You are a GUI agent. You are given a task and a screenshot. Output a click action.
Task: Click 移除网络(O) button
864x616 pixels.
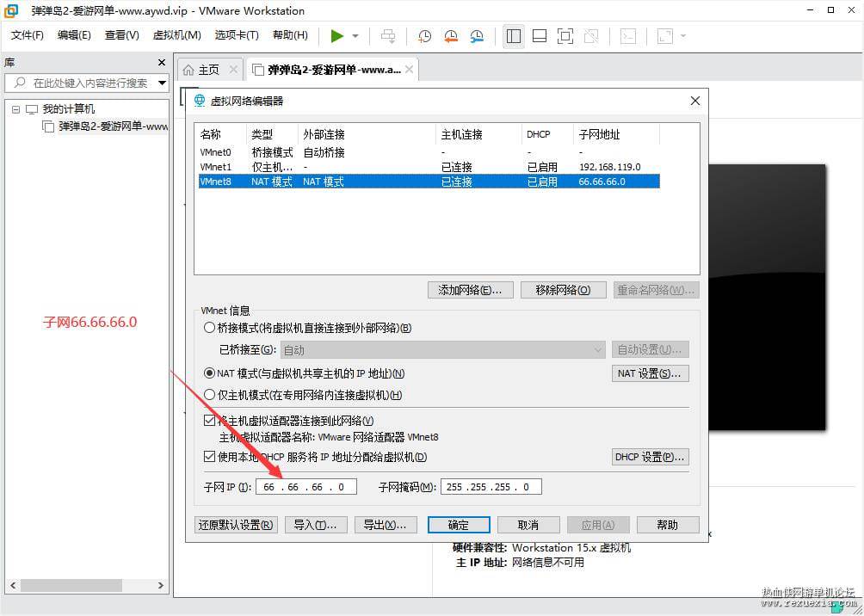(563, 291)
